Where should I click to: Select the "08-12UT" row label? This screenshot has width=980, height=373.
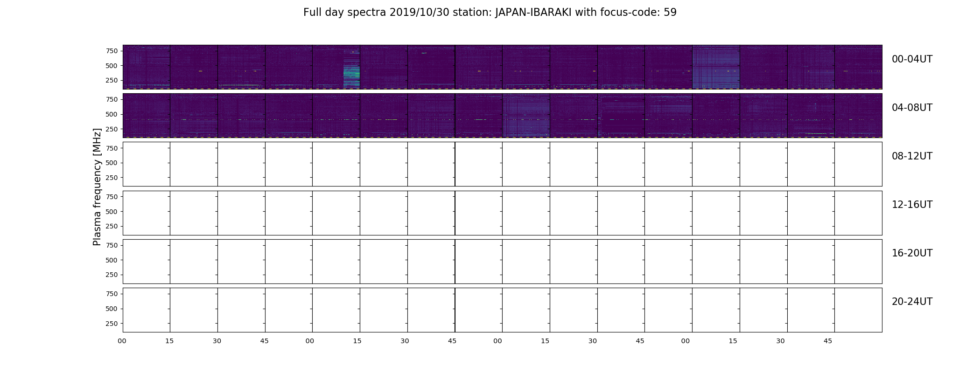click(912, 156)
